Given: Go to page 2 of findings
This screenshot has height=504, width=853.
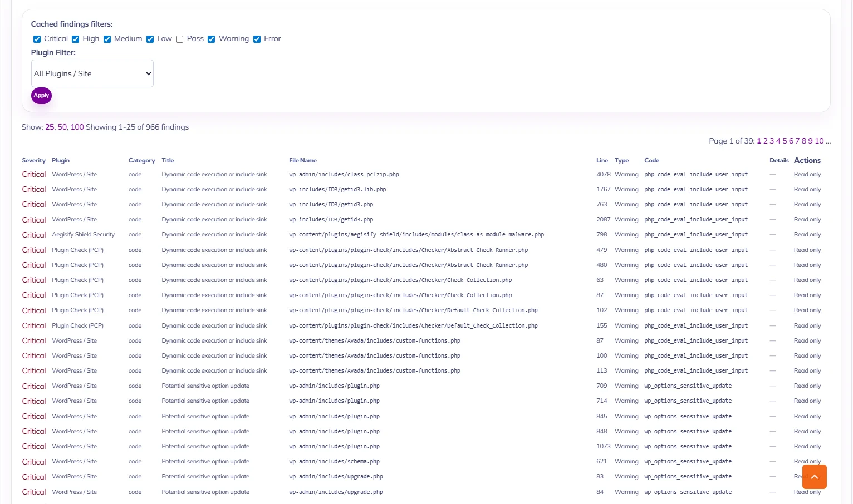Looking at the screenshot, I should 766,141.
